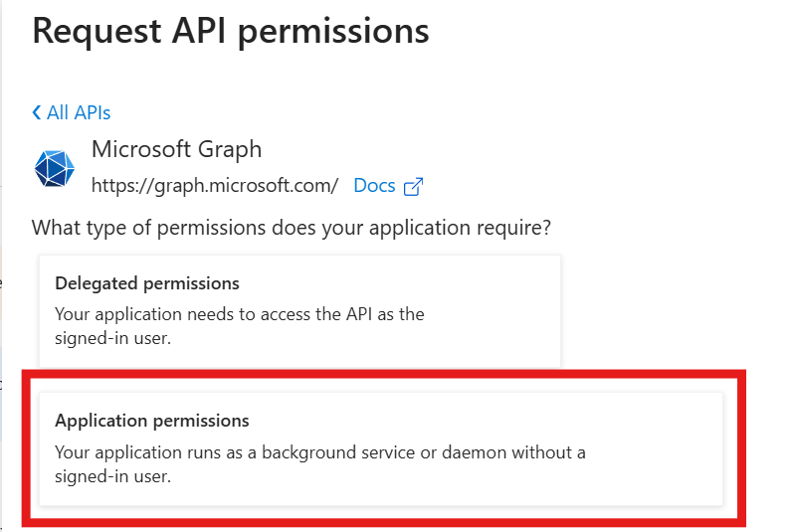
Task: Click the 'access the API as the signed-in user' description
Action: pyautogui.click(x=239, y=325)
